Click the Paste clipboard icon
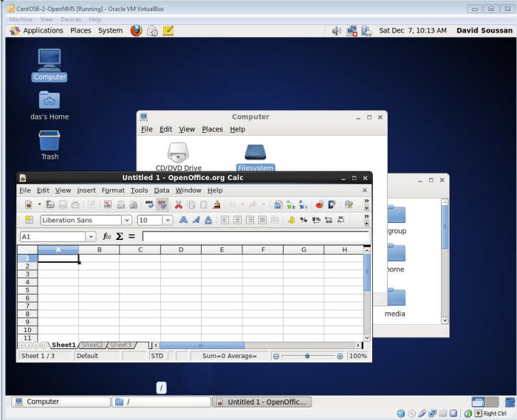The height and width of the screenshot is (420, 517). click(204, 204)
